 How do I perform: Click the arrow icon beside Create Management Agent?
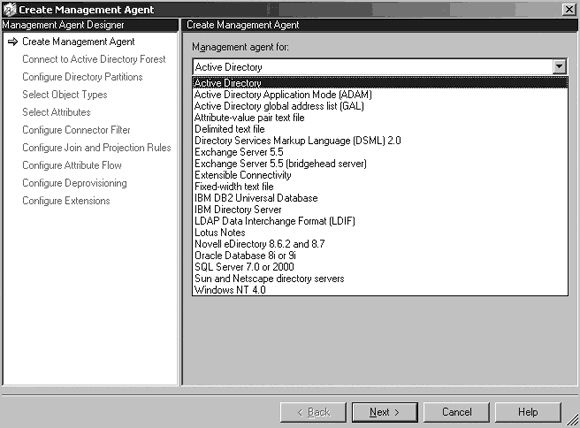[13, 42]
